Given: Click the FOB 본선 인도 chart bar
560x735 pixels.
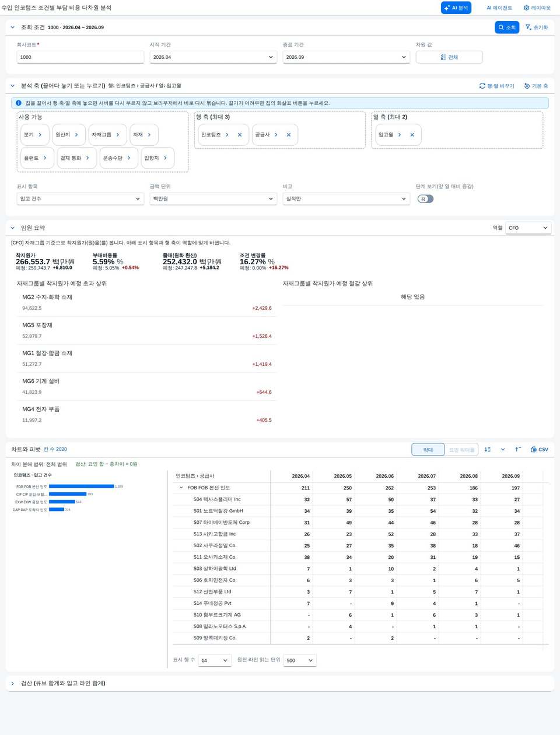Looking at the screenshot, I should [x=82, y=487].
